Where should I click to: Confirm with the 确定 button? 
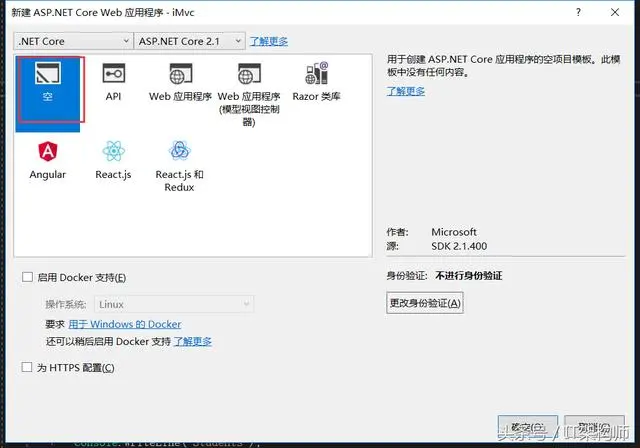tap(528, 428)
